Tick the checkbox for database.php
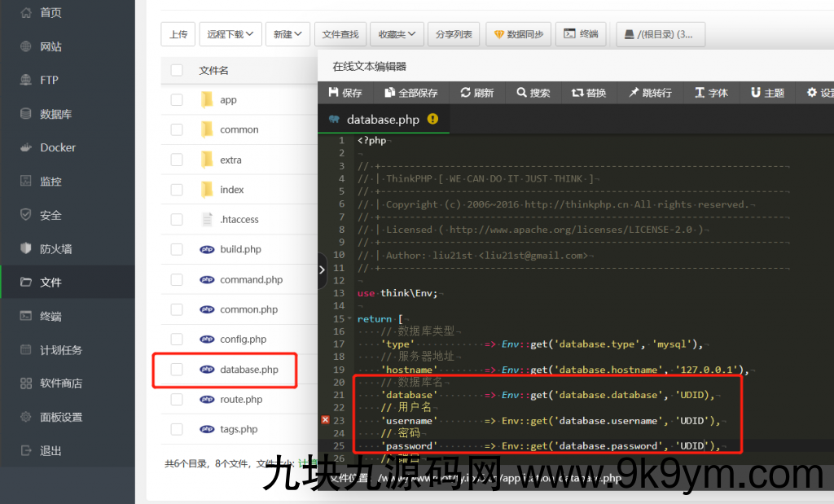The height and width of the screenshot is (504, 834). [177, 370]
